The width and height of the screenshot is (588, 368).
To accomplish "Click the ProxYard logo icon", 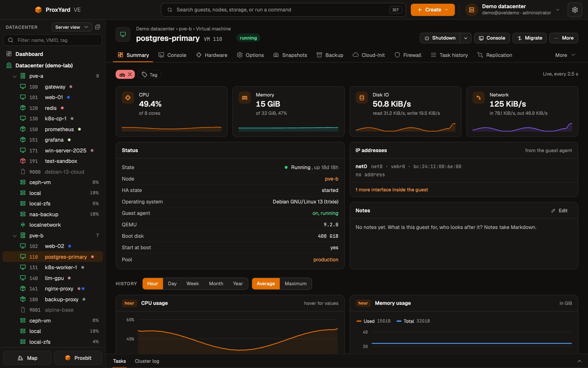I will pos(38,10).
